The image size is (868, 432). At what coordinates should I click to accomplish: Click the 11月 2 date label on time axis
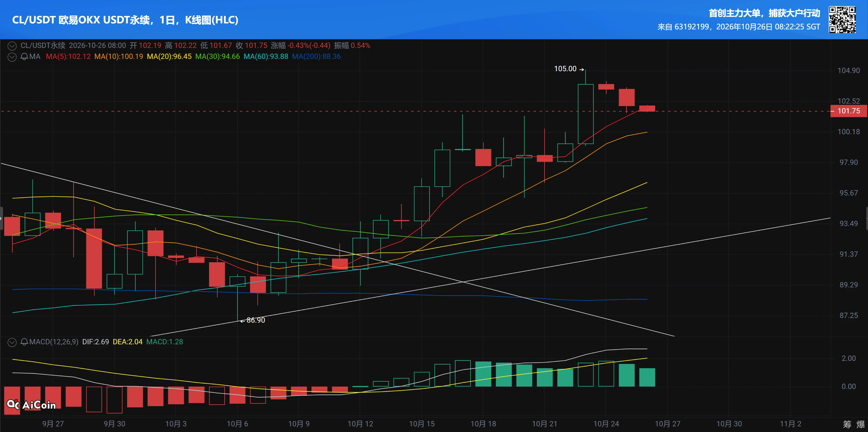791,424
